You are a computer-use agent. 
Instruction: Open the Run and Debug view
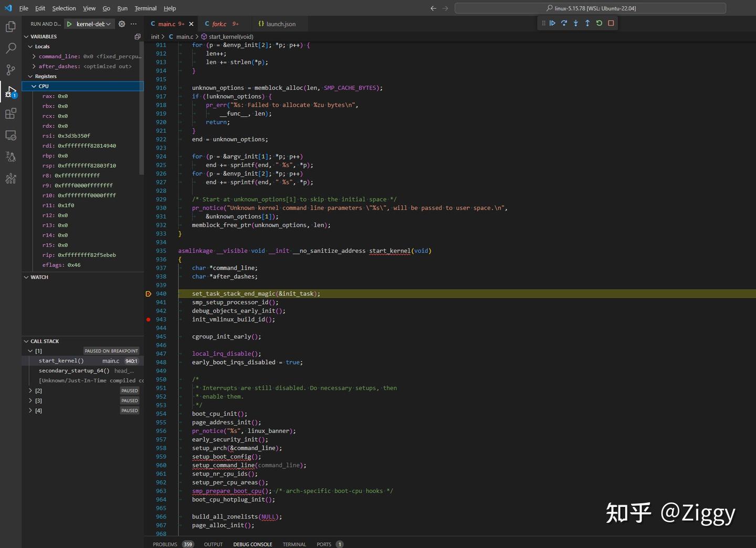pos(10,91)
